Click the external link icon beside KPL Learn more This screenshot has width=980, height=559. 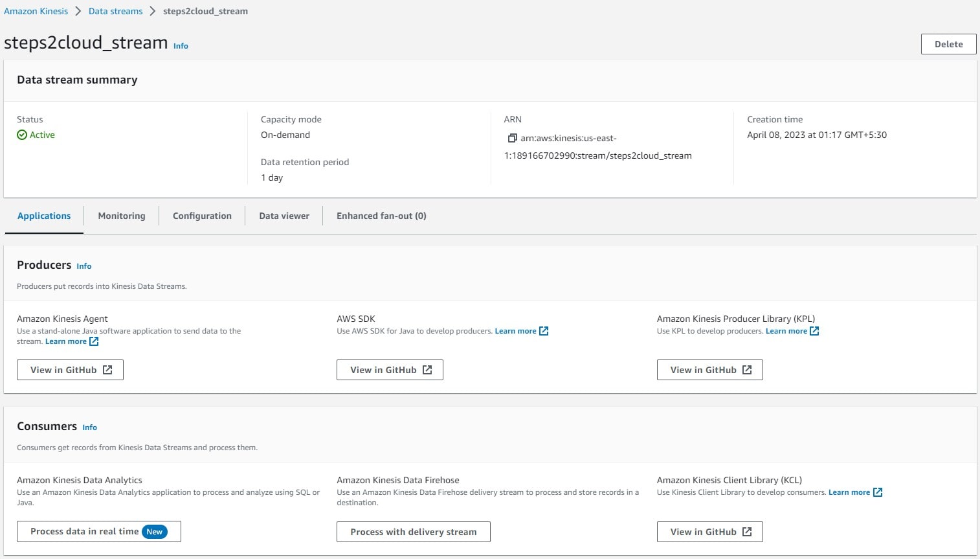815,330
